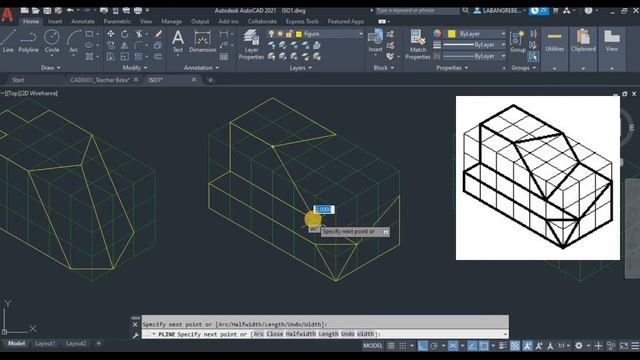Toggle polar tracking in status bar
Screen dimensions: 640x360
[434, 346]
